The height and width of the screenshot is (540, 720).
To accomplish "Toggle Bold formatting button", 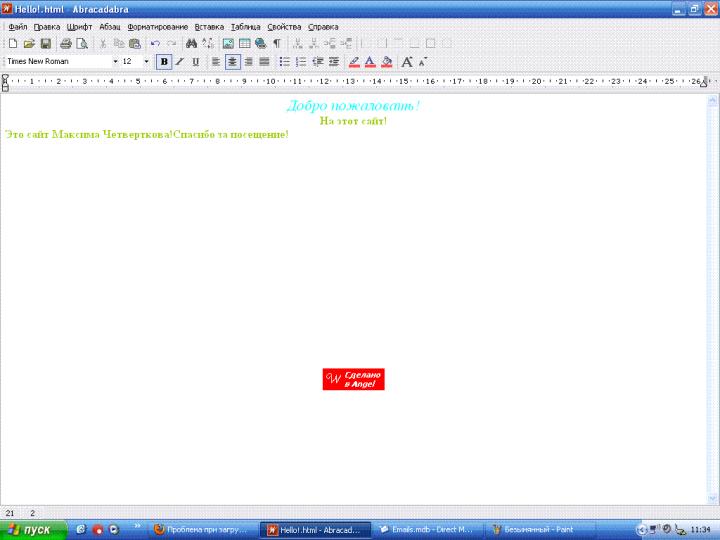I will (164, 61).
